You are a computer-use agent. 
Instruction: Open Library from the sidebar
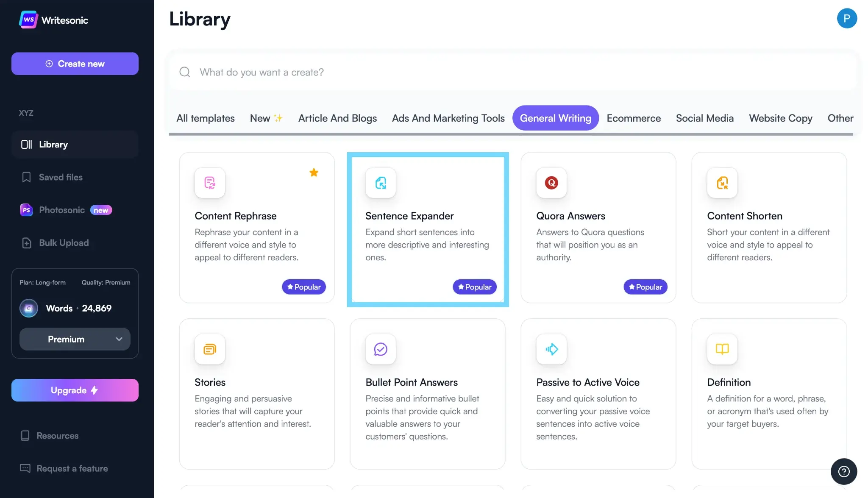(x=53, y=144)
